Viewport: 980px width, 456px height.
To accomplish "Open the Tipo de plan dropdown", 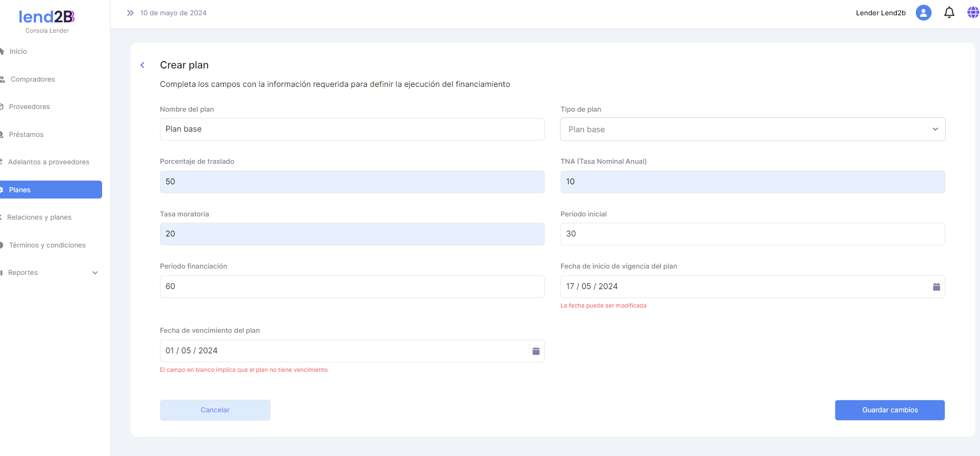I will pyautogui.click(x=752, y=130).
